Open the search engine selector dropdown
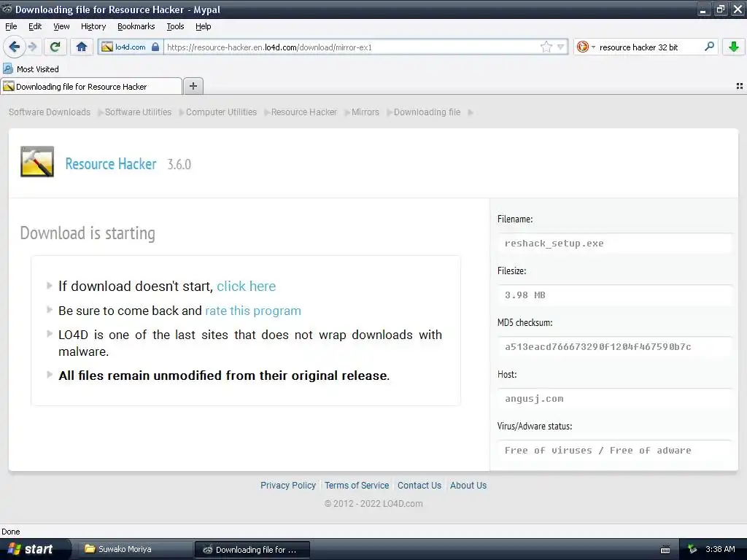Image resolution: width=747 pixels, height=560 pixels. [x=586, y=47]
